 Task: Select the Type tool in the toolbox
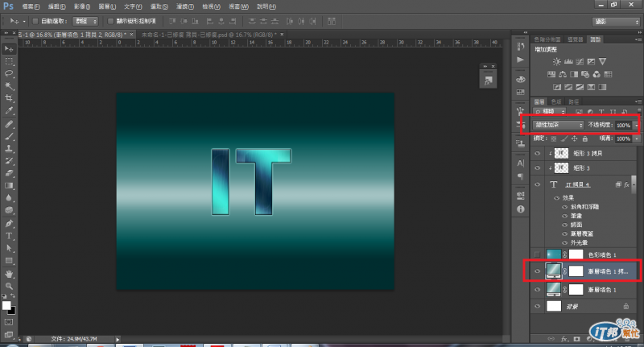tap(9, 236)
